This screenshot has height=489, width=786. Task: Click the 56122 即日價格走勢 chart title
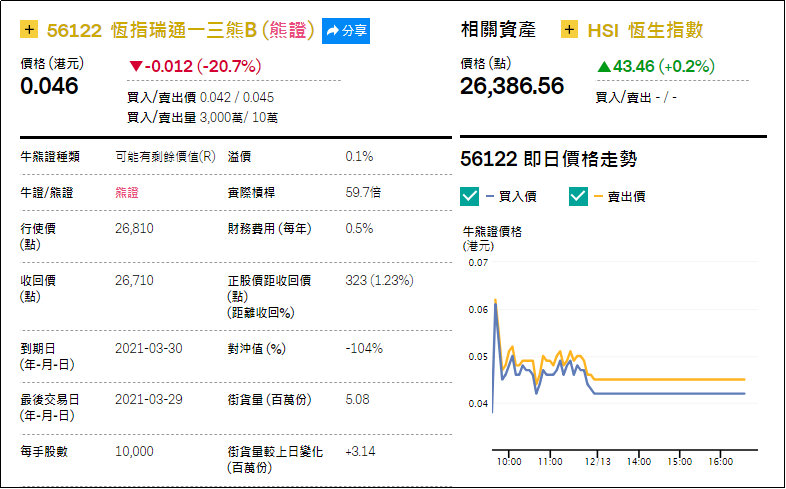(x=548, y=159)
